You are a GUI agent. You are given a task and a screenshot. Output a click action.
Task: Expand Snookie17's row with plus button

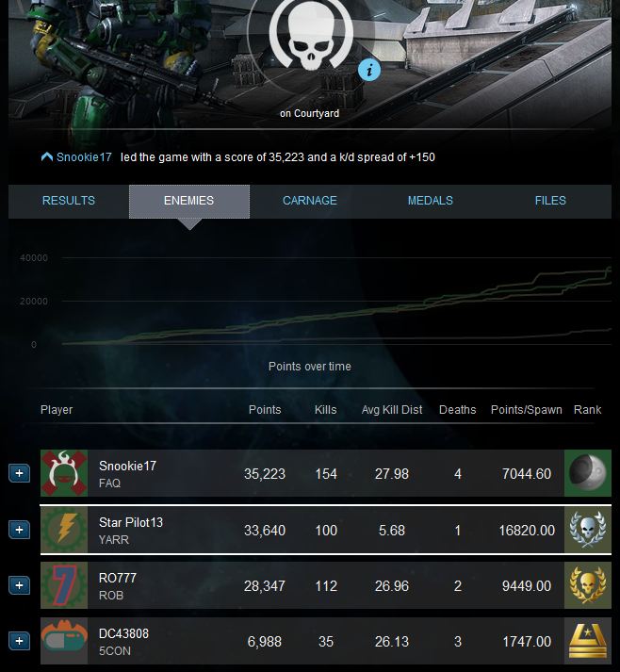(x=19, y=473)
